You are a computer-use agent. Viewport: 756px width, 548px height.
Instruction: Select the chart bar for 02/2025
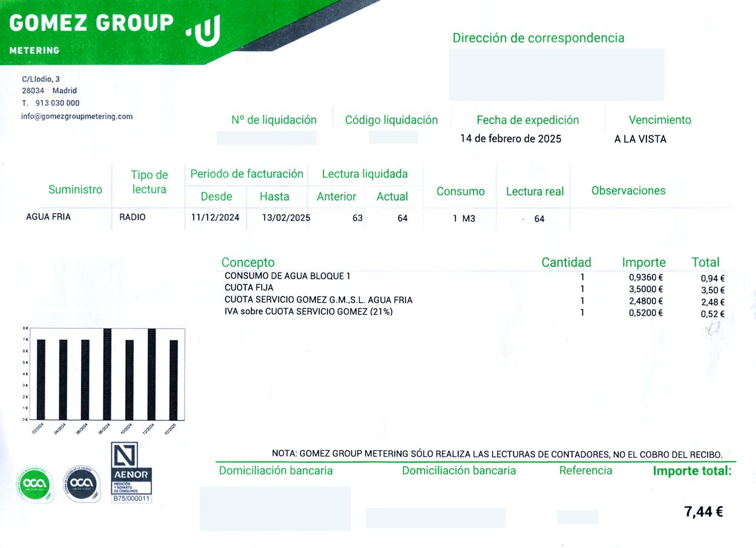click(x=174, y=379)
